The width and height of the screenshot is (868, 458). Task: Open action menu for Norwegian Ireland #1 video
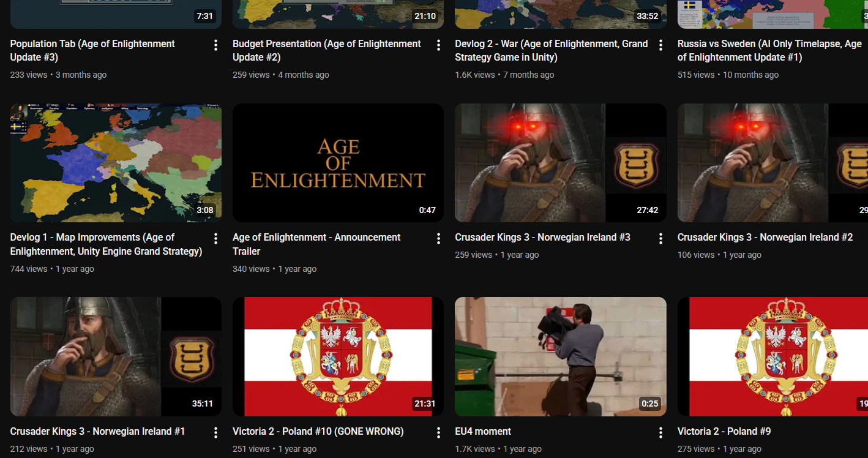215,433
